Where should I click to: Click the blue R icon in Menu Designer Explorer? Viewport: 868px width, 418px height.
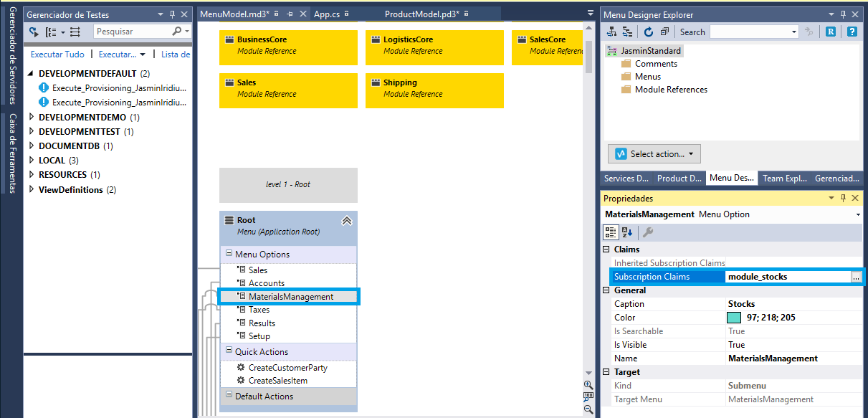tap(831, 32)
